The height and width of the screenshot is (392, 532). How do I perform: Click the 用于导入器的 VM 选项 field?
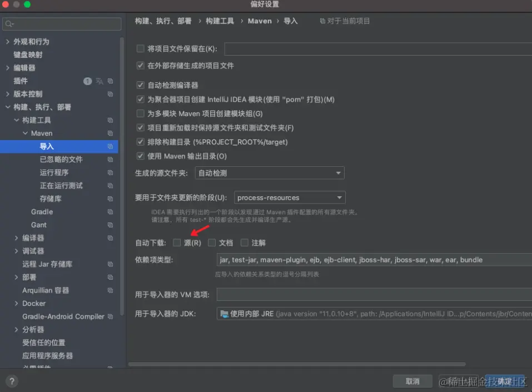point(374,295)
